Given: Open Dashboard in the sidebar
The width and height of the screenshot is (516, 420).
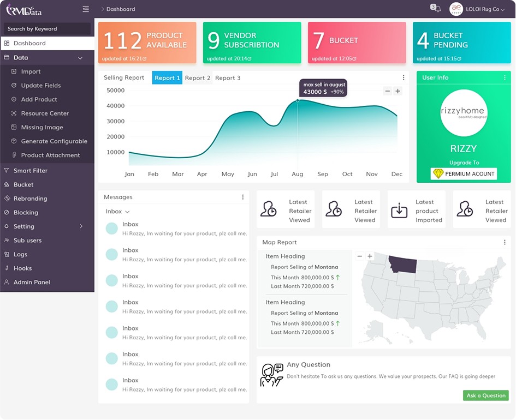Looking at the screenshot, I should click(47, 43).
